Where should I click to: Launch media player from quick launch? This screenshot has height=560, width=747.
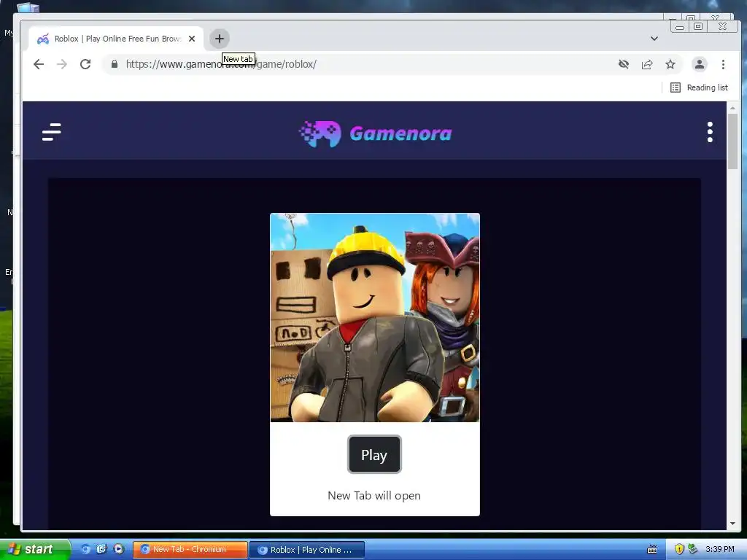pos(119,549)
